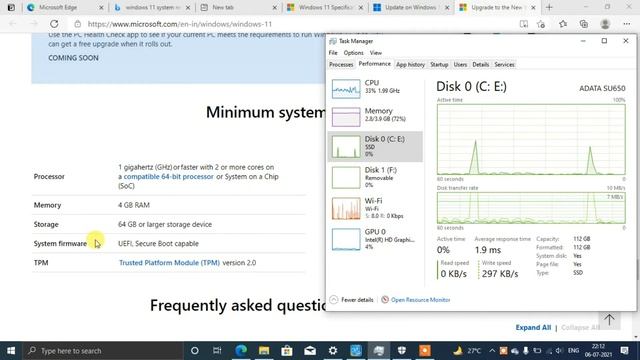640x360 pixels.
Task: Click Expand All in the FAQ section
Action: (533, 327)
